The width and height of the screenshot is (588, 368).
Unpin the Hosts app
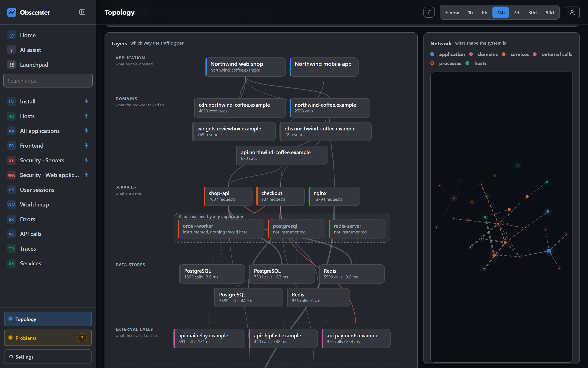(86, 116)
